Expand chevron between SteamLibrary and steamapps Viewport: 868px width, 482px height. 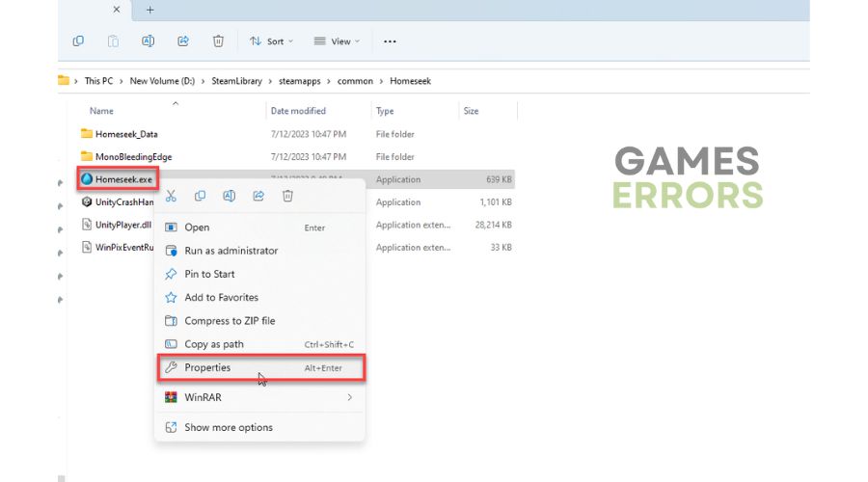(x=270, y=81)
